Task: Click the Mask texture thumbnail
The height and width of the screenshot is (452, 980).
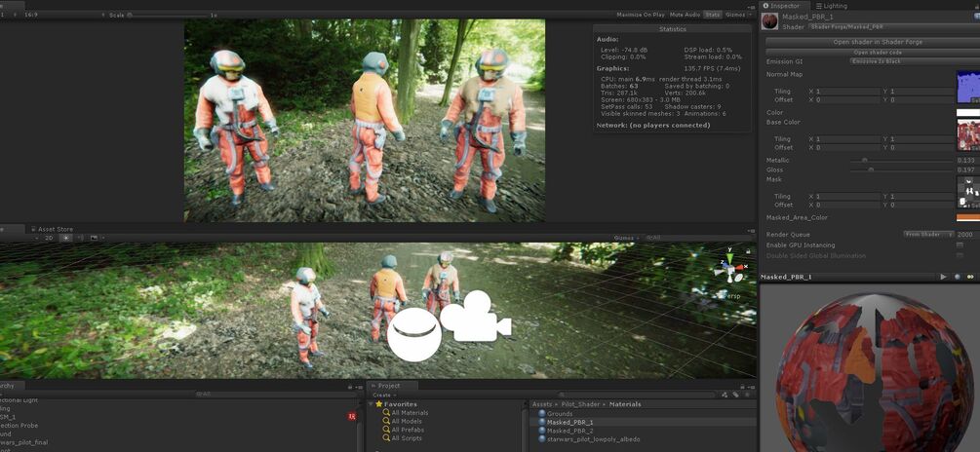Action: [x=968, y=192]
